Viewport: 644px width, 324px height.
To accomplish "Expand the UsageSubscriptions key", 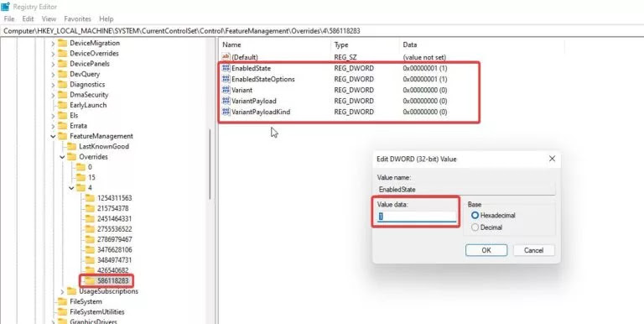I will pyautogui.click(x=62, y=291).
